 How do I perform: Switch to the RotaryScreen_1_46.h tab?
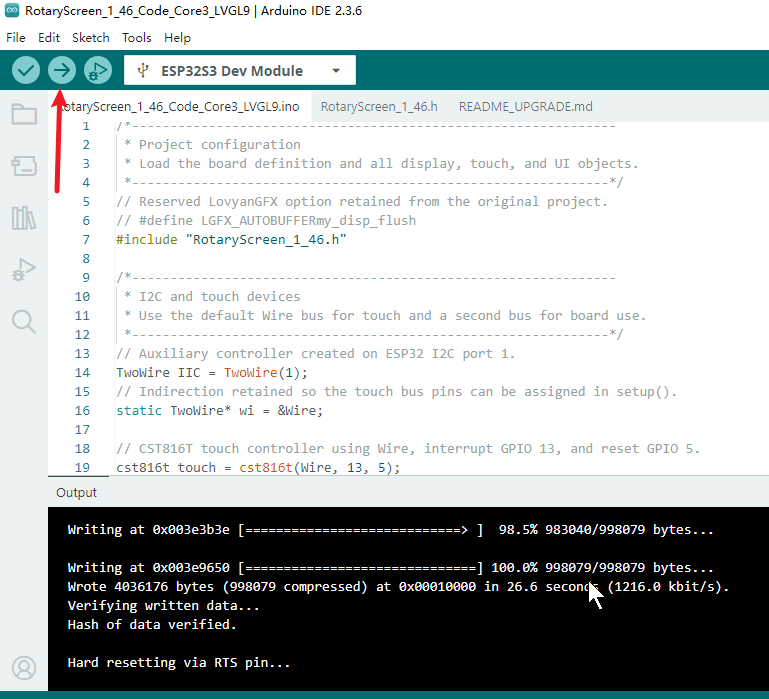pyautogui.click(x=379, y=106)
